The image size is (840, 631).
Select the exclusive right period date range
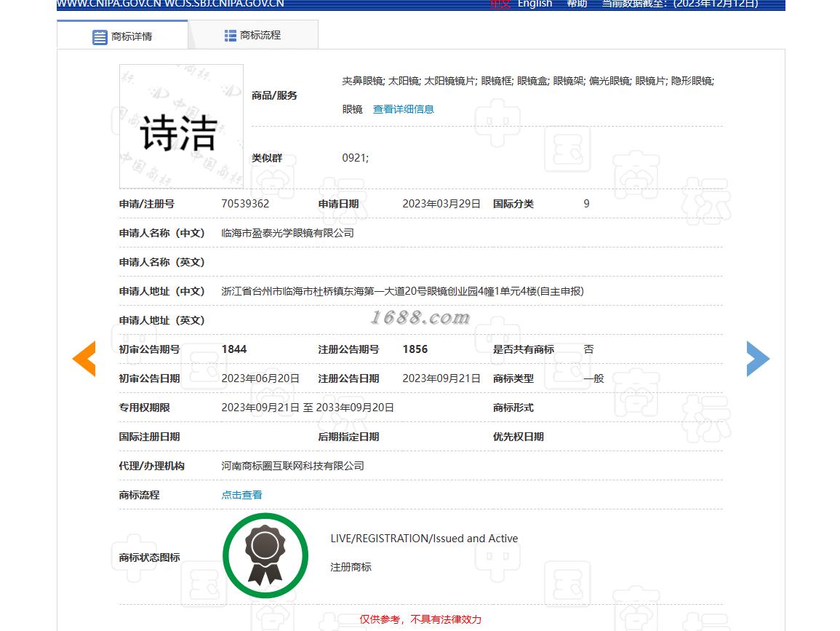tap(308, 408)
